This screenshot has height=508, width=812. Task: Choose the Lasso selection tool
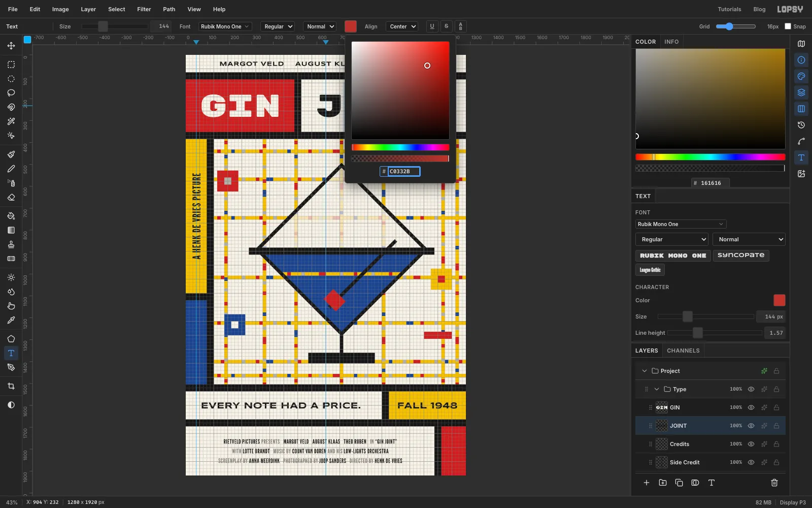[11, 93]
